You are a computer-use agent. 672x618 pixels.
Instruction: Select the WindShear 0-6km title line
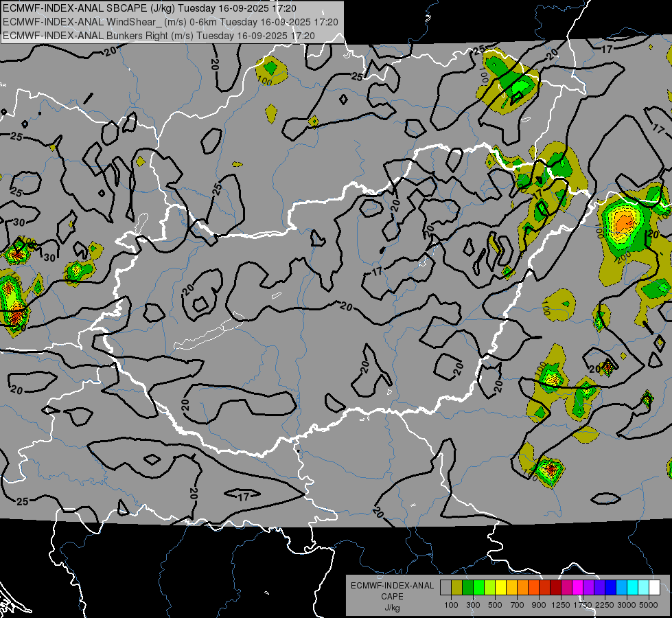(170, 22)
